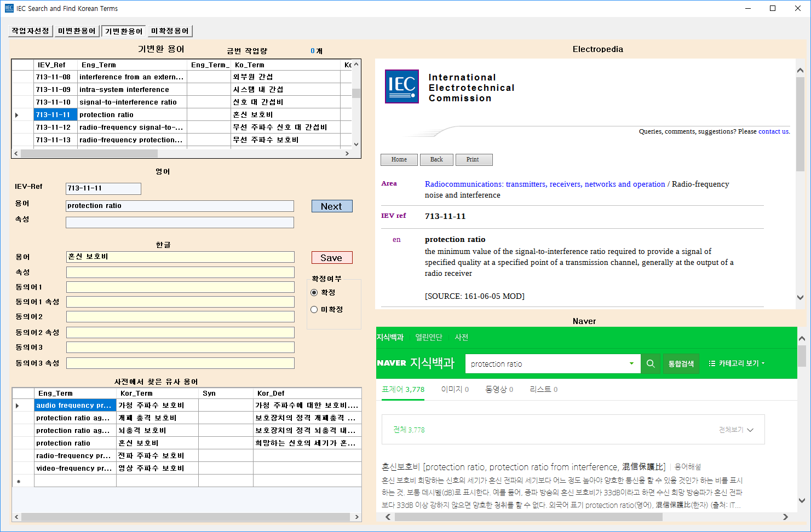Image resolution: width=811 pixels, height=532 pixels.
Task: Click the upper table scroll right arrow
Action: pos(347,154)
